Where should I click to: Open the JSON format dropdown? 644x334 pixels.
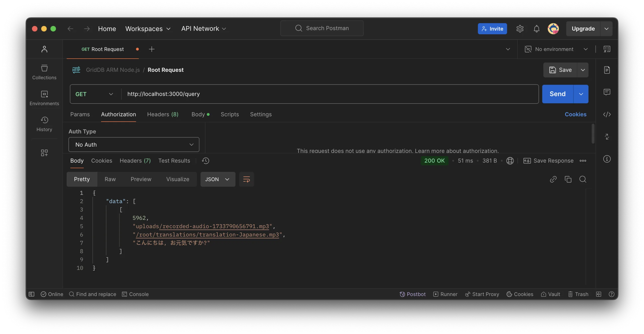(218, 179)
